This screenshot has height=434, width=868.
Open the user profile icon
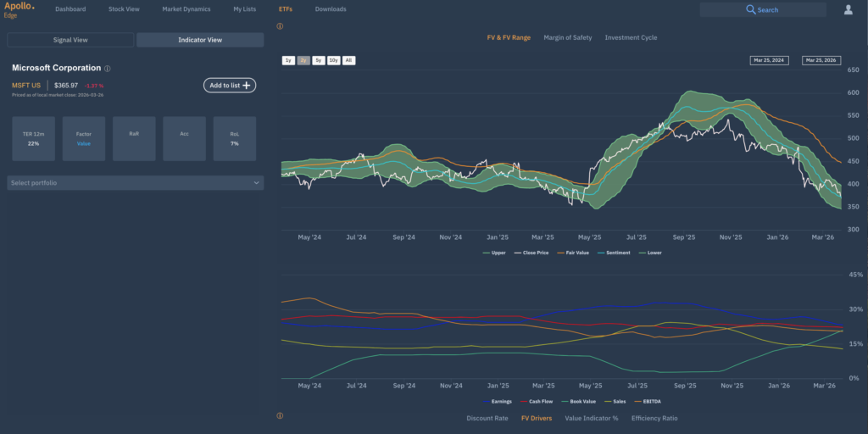(848, 9)
